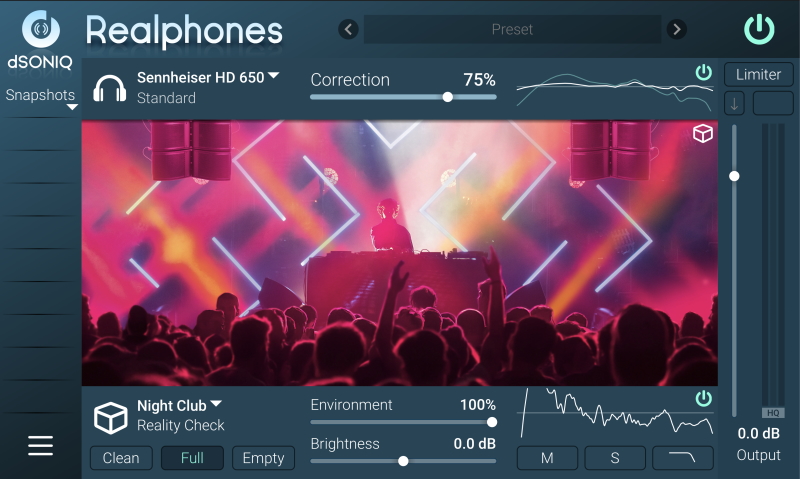Click the Limiter button
The height and width of the screenshot is (479, 800).
point(759,74)
